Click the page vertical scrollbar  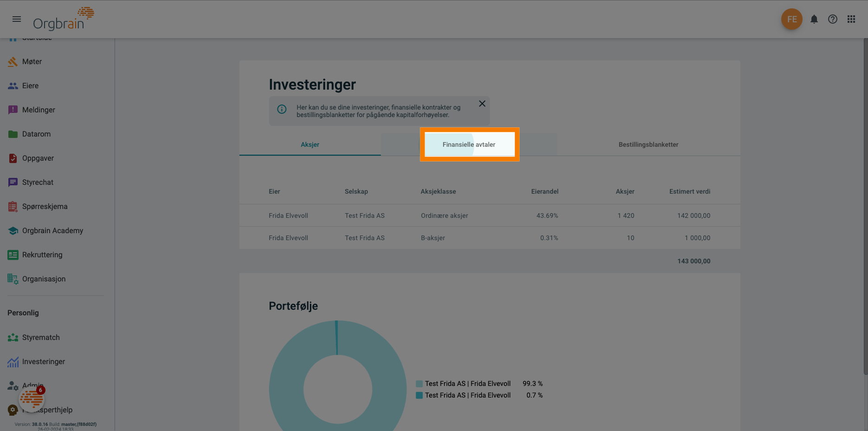click(x=865, y=206)
